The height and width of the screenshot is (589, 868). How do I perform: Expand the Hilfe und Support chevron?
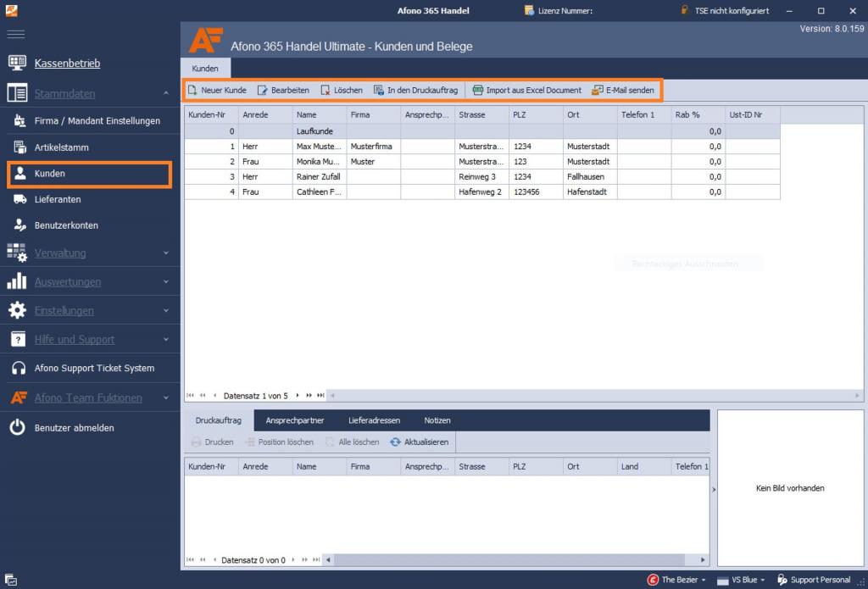(166, 339)
